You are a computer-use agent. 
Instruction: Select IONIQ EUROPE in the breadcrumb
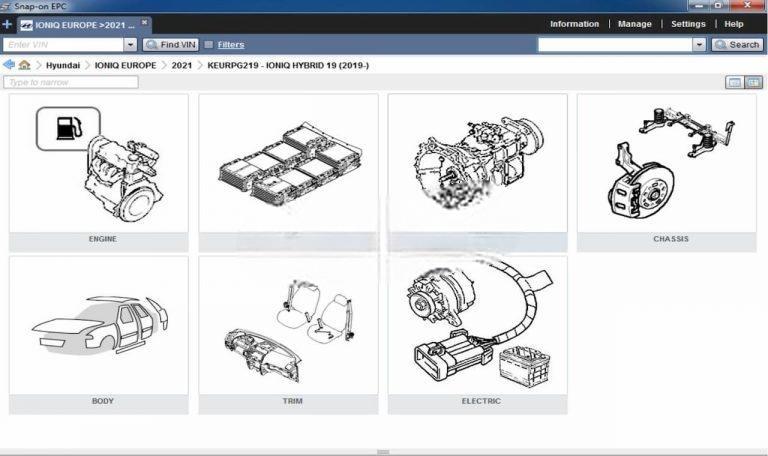pos(125,65)
